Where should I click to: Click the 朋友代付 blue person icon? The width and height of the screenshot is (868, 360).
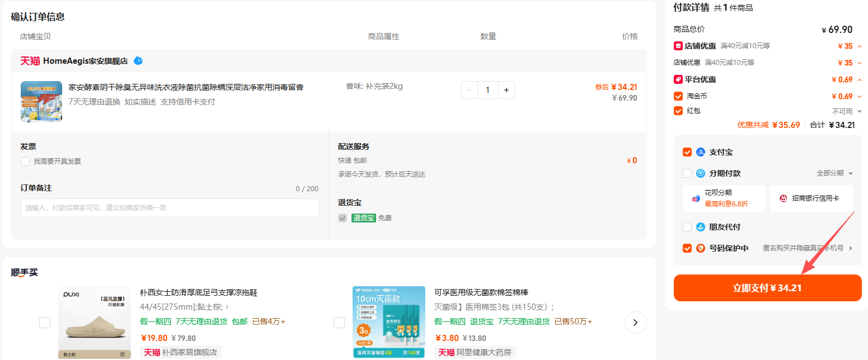point(701,227)
